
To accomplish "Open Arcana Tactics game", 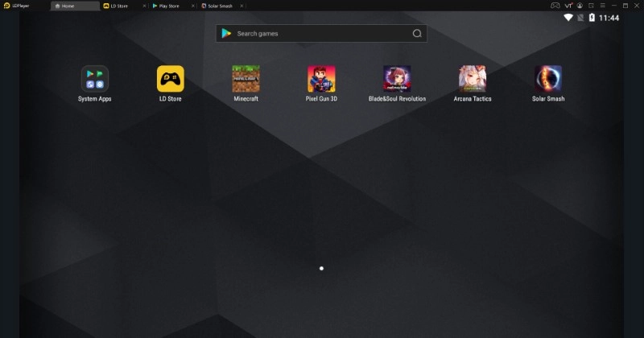I will (473, 79).
